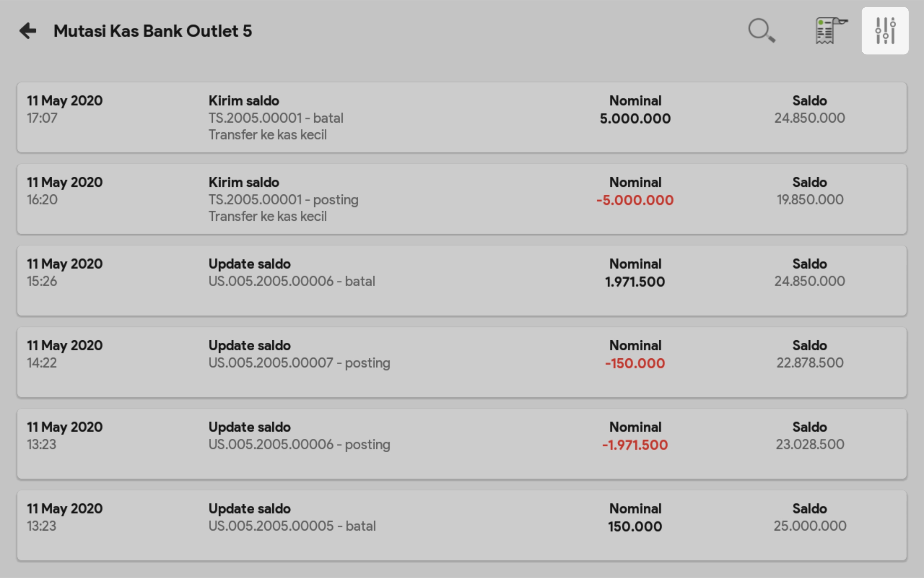Open the Kirim saldo entry at 17:07
The image size is (924, 578).
(x=461, y=117)
